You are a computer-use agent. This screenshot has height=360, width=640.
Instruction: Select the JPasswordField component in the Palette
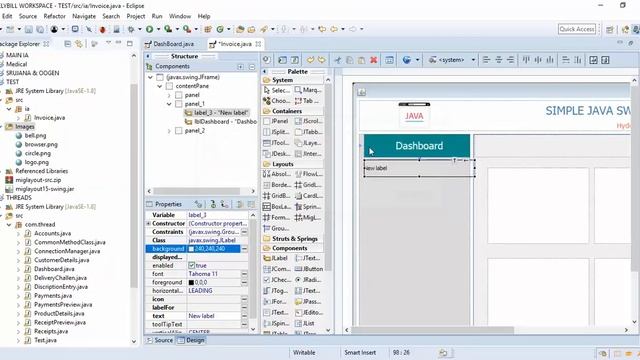309,302
